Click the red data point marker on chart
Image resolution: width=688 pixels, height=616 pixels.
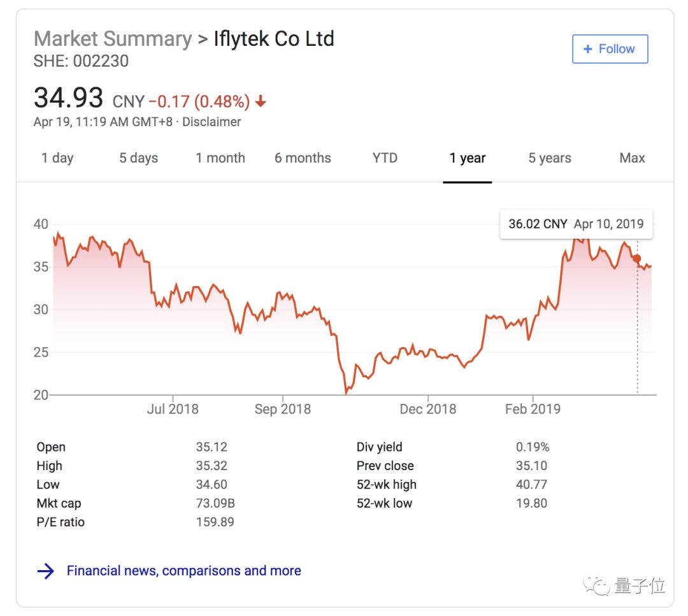tap(636, 258)
